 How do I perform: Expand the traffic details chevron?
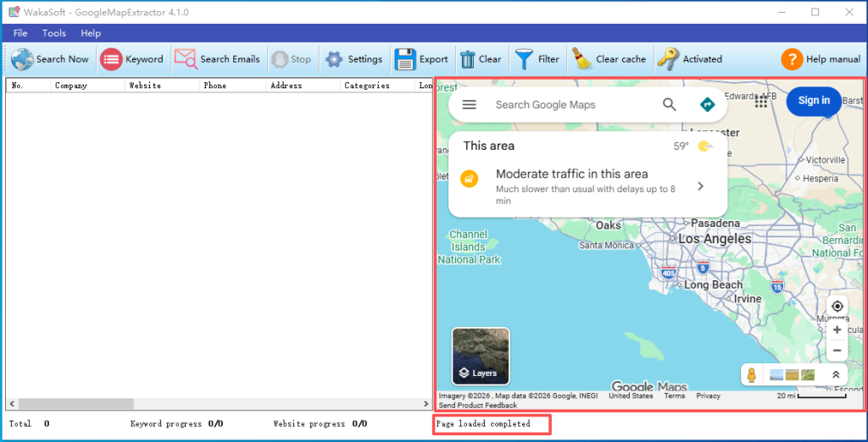coord(700,186)
